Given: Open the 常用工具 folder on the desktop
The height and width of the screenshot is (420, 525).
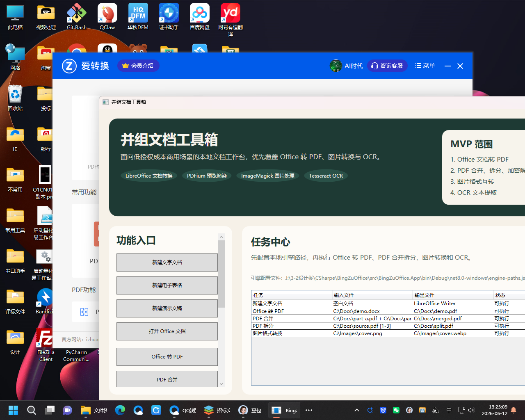Looking at the screenshot, I should tap(15, 220).
